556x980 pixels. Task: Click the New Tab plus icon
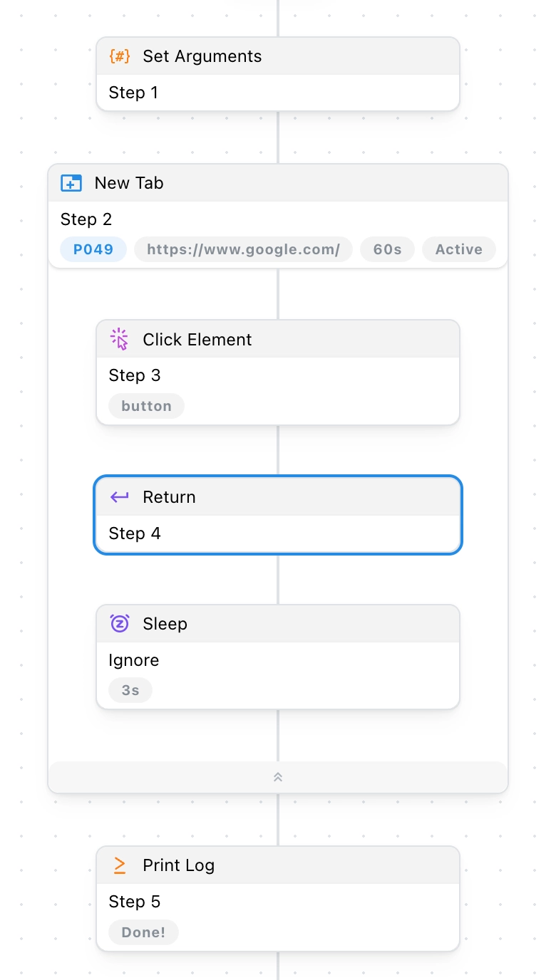pos(71,183)
